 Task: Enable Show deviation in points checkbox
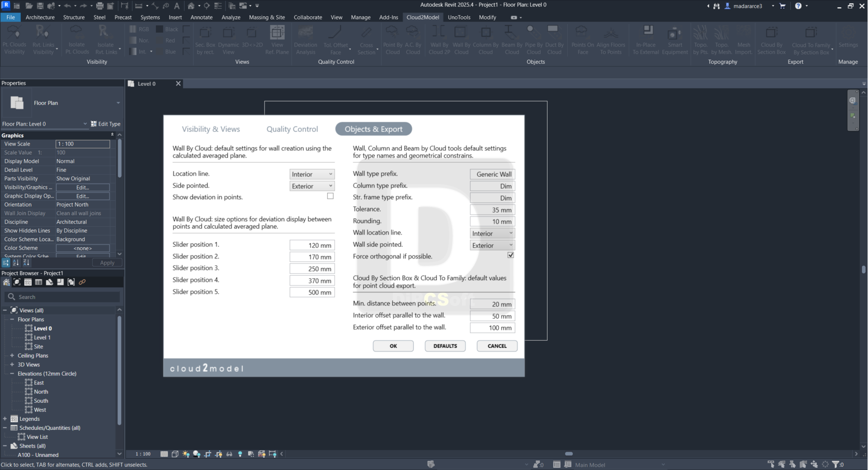point(330,196)
